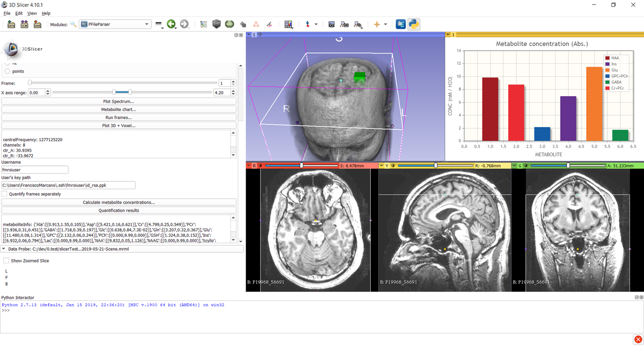Open the Modules dropdown showing PFileParser
Screen dimensions: 644x362
115,24
